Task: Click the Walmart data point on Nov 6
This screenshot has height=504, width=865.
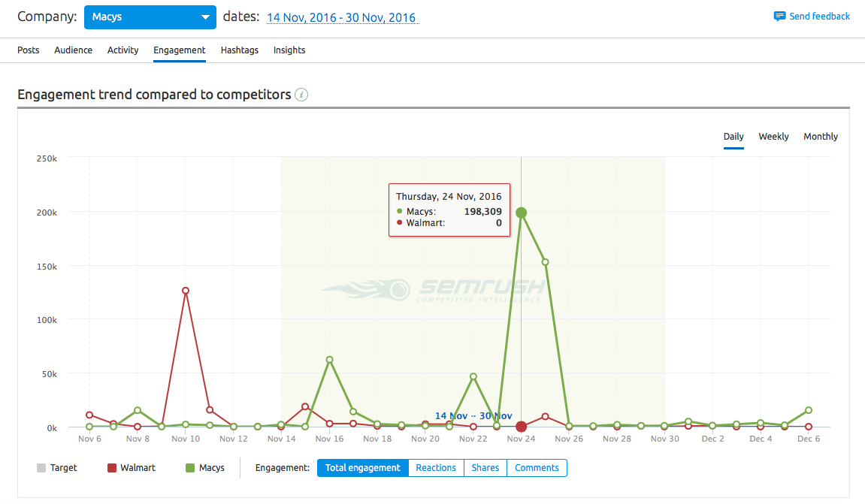Action: point(89,415)
